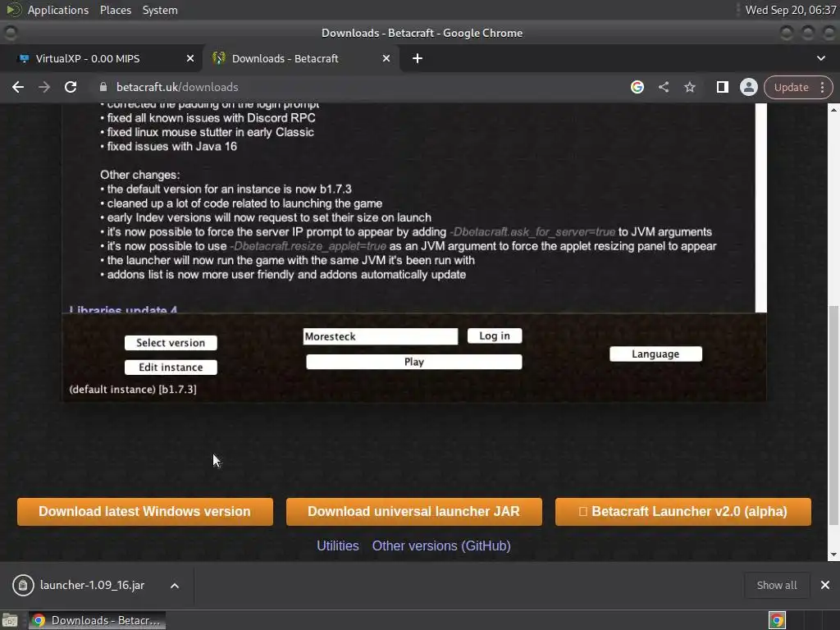
Task: Close the Downloads - Betacraft tab
Action: point(386,58)
